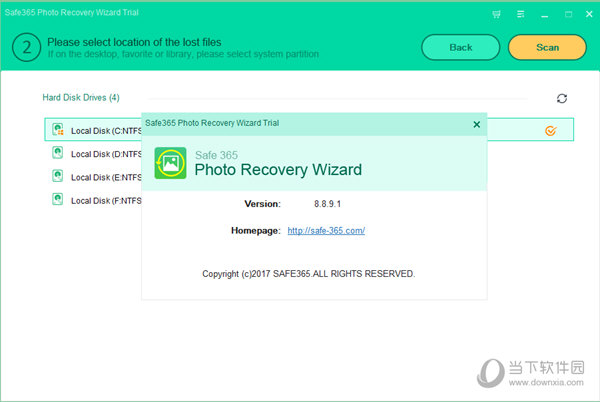Open the menu icon in title bar

[520, 14]
